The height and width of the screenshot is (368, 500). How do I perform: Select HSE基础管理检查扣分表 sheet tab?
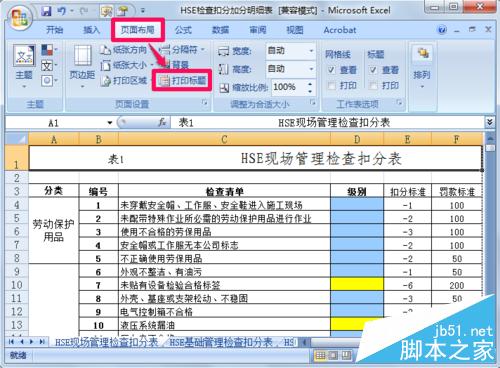coord(221,342)
